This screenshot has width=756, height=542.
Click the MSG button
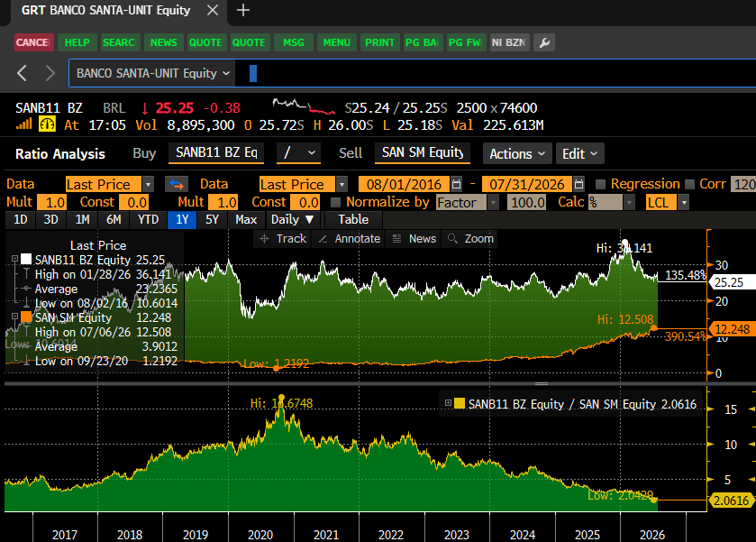(x=294, y=42)
